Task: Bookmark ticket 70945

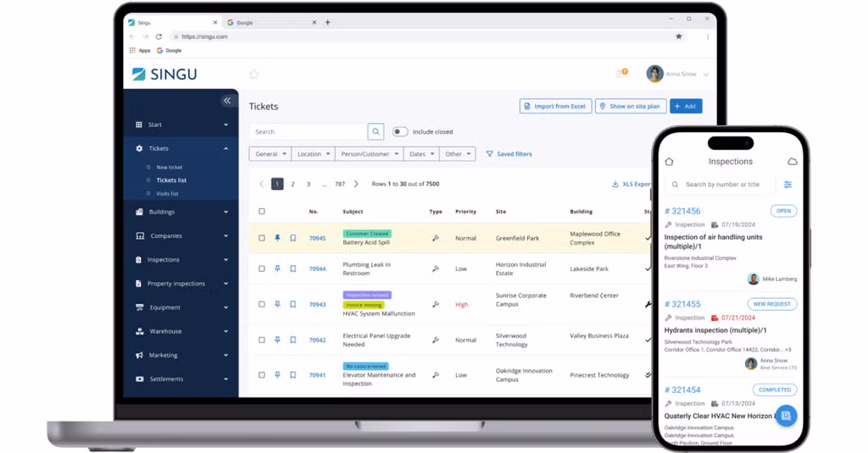Action: [x=292, y=238]
